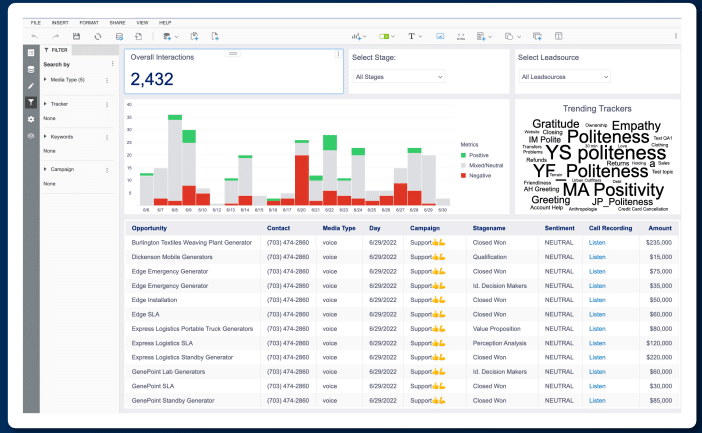This screenshot has height=433, width=702.
Task: Select the filter funnel icon in sidebar
Action: [x=31, y=103]
